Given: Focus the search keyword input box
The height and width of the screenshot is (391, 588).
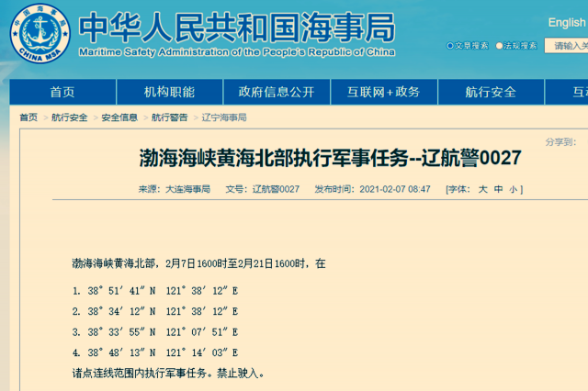Looking at the screenshot, I should 566,46.
